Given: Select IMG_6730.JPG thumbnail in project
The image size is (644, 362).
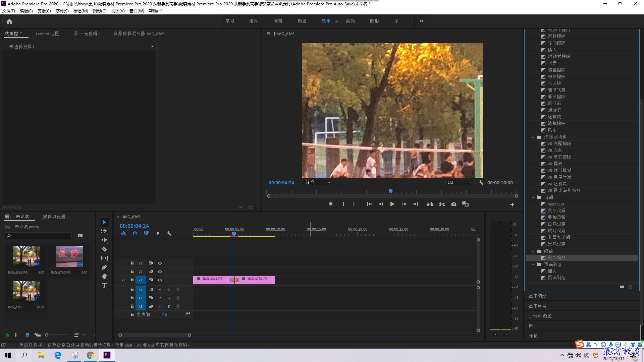Looking at the screenshot, I should [x=69, y=256].
